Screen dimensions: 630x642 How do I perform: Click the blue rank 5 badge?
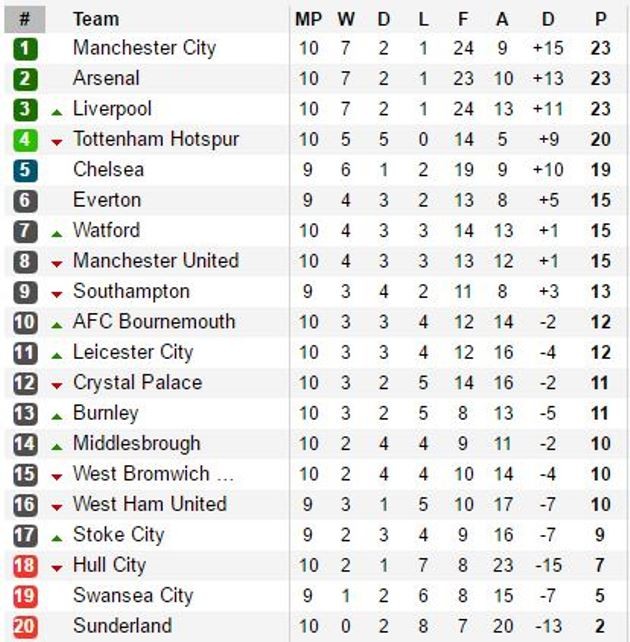click(x=25, y=170)
